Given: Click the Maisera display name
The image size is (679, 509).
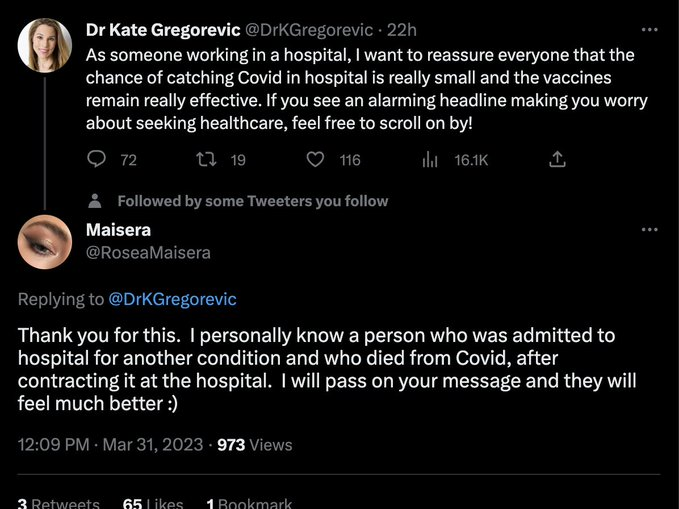Looking at the screenshot, I should coord(118,230).
